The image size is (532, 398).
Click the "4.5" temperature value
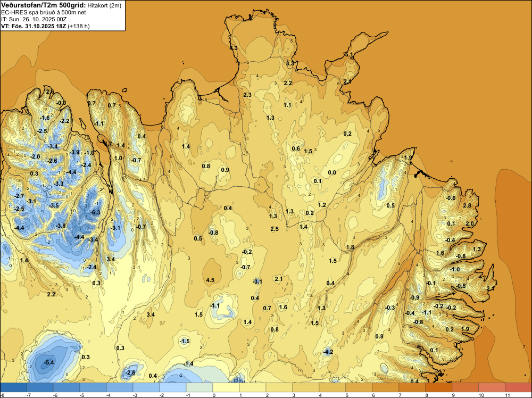click(210, 280)
